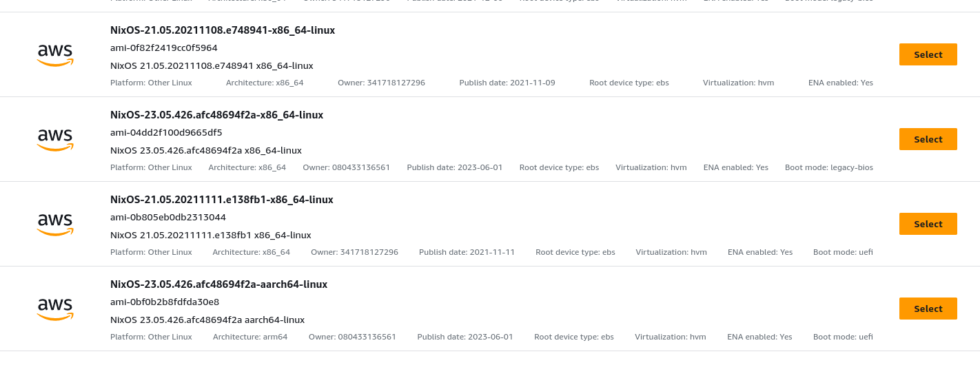This screenshot has height=365, width=980.
Task: Click the title NixOS-21.05.20211108.e748941-x86_64-linux
Action: tap(223, 30)
